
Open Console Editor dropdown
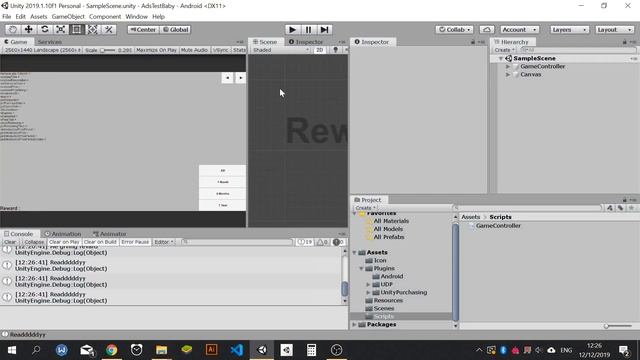(164, 242)
